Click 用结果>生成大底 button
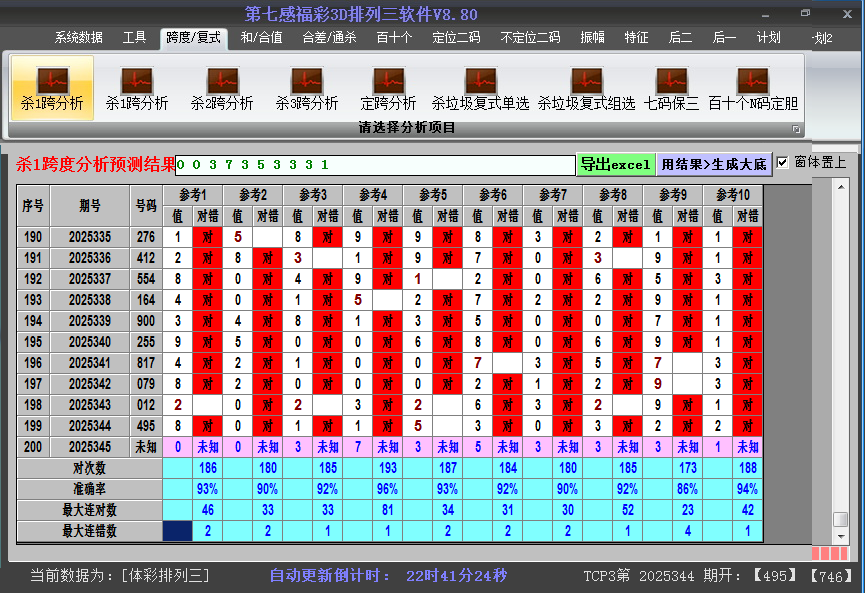Image resolution: width=865 pixels, height=593 pixels. tap(714, 164)
